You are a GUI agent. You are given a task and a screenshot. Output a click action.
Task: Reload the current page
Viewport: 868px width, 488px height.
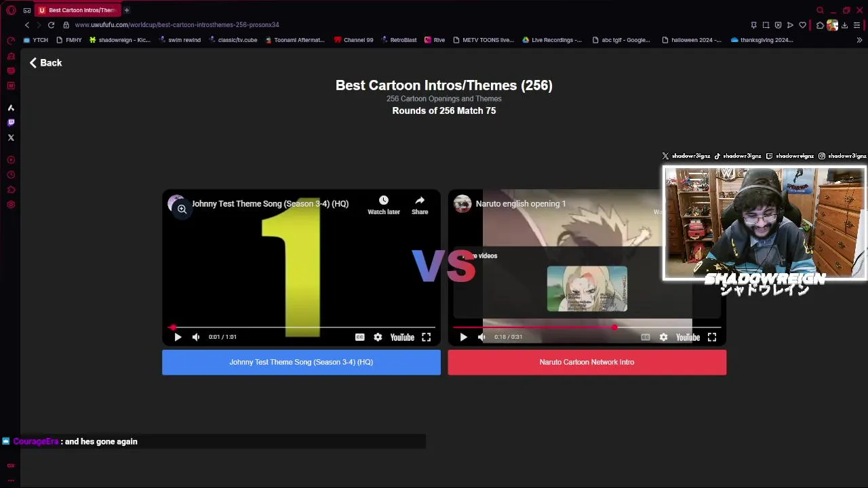pos(51,25)
